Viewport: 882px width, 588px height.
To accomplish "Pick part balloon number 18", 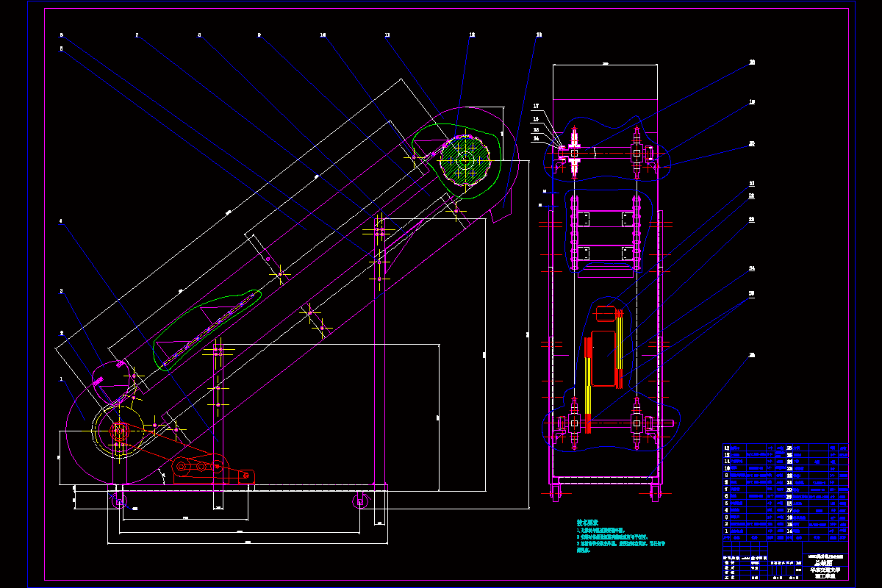I will [751, 62].
